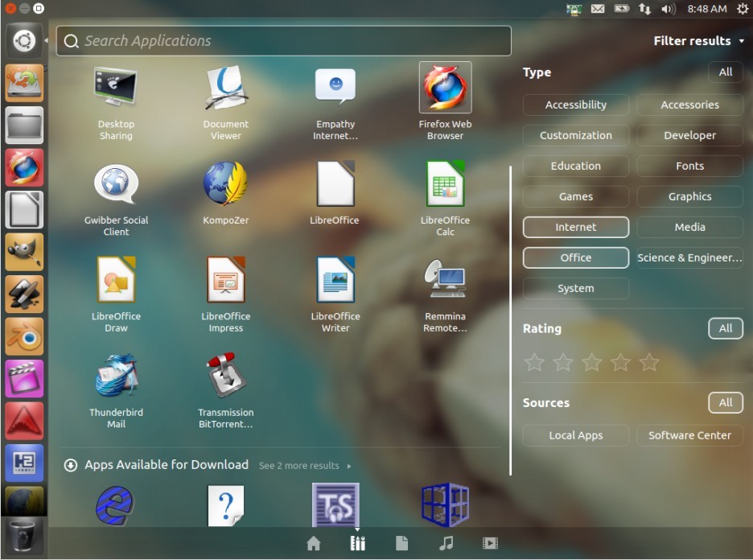The image size is (753, 560).
Task: Launch LibreOffice Impress
Action: (x=226, y=295)
